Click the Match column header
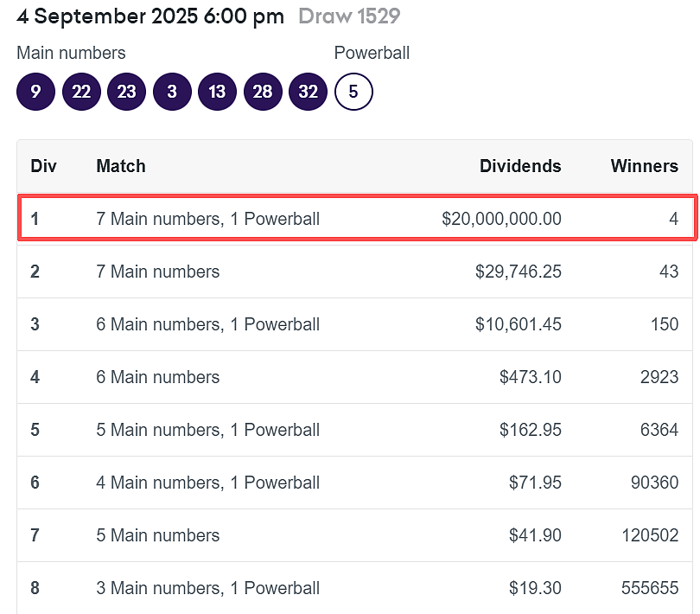The height and width of the screenshot is (614, 700). pyautogui.click(x=121, y=166)
